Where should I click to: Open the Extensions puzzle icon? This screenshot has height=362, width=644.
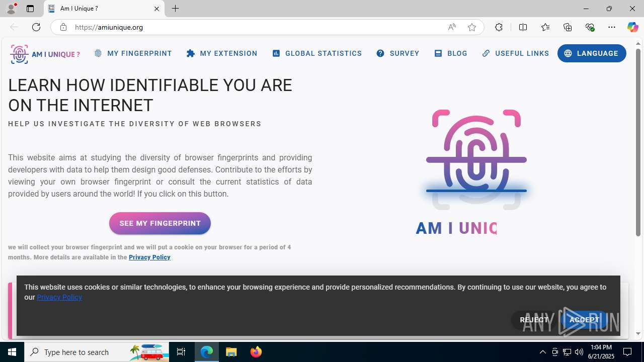(x=499, y=27)
